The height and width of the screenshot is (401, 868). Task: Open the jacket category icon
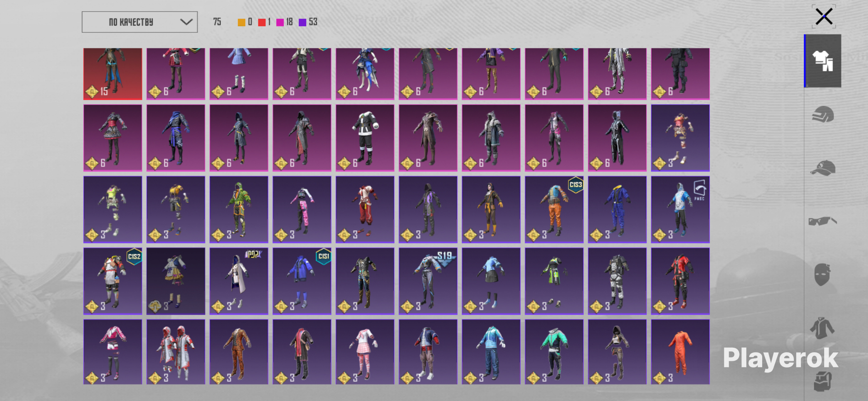coord(822,328)
